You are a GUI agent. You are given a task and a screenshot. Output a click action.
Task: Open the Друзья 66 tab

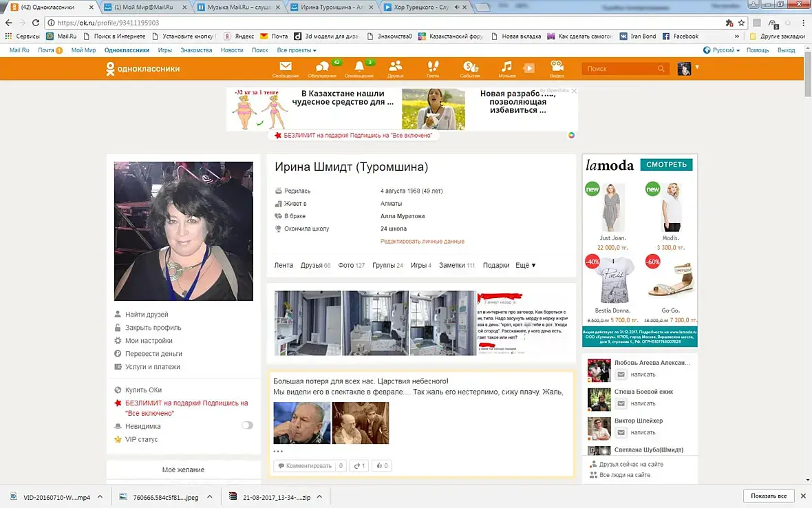(x=315, y=265)
